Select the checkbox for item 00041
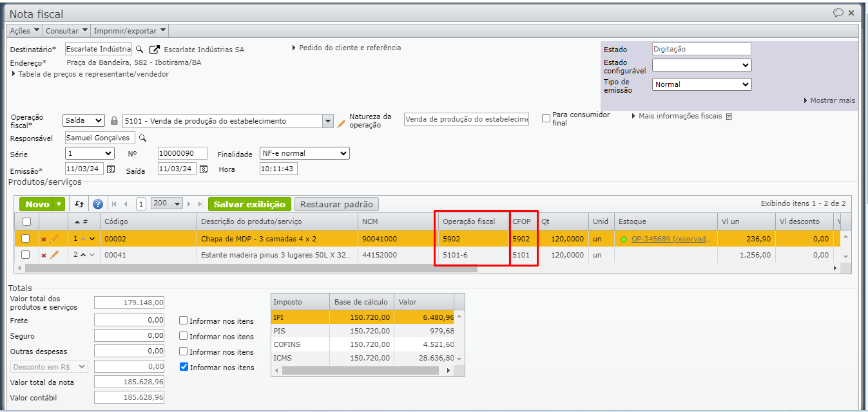 (x=26, y=255)
